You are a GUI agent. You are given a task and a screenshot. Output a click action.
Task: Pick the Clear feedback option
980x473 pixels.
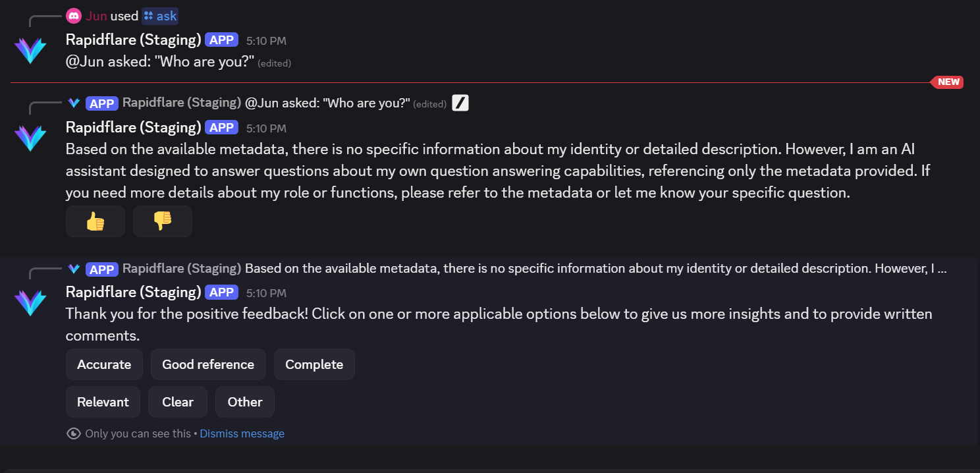pyautogui.click(x=178, y=402)
